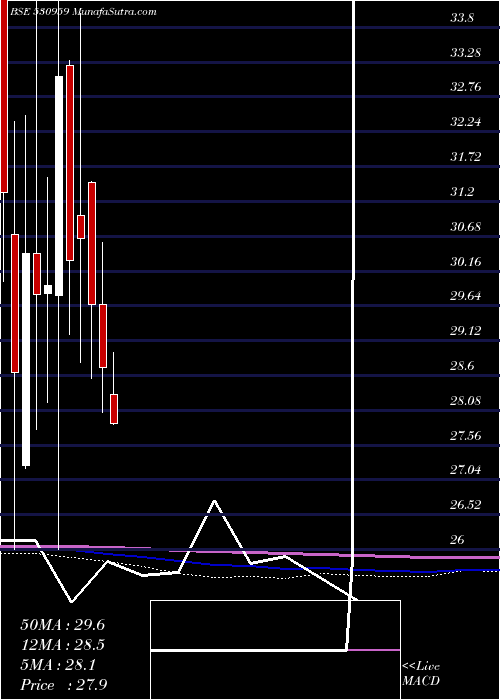Click the 30.16 price axis label

(466, 261)
